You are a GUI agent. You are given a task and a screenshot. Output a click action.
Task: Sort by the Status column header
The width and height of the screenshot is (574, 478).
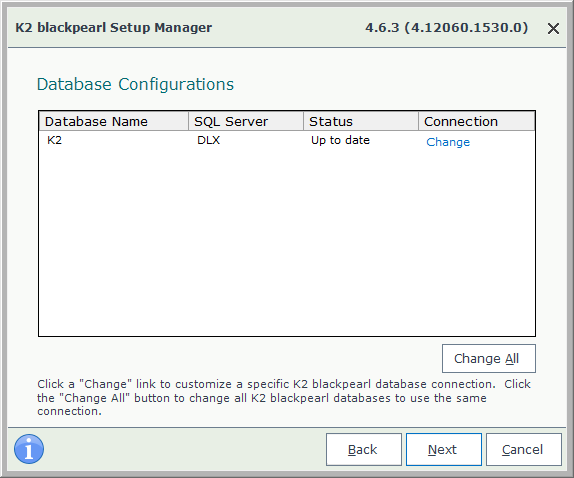pos(361,121)
